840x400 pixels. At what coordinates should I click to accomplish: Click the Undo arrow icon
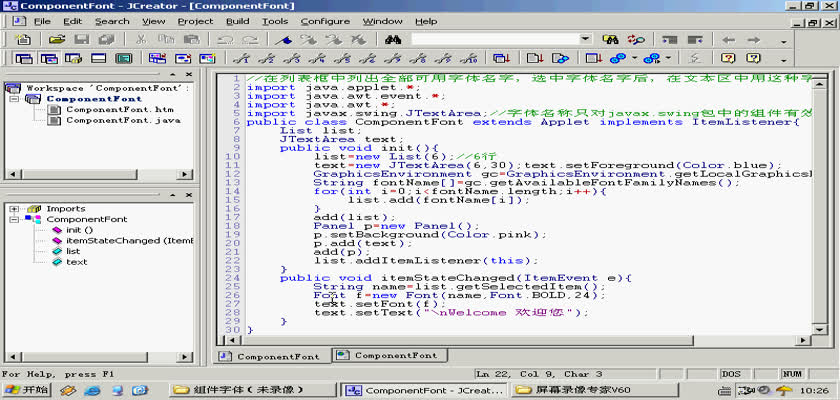tap(224, 40)
